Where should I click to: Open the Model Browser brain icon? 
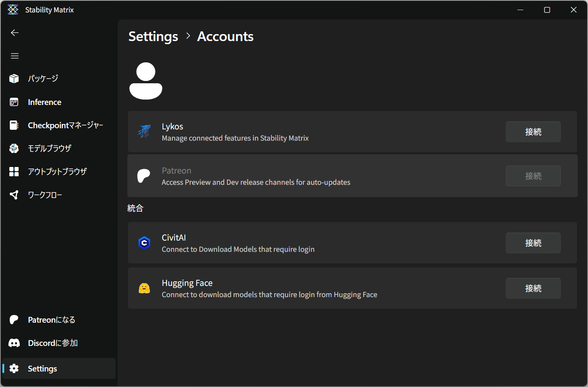[x=14, y=148]
